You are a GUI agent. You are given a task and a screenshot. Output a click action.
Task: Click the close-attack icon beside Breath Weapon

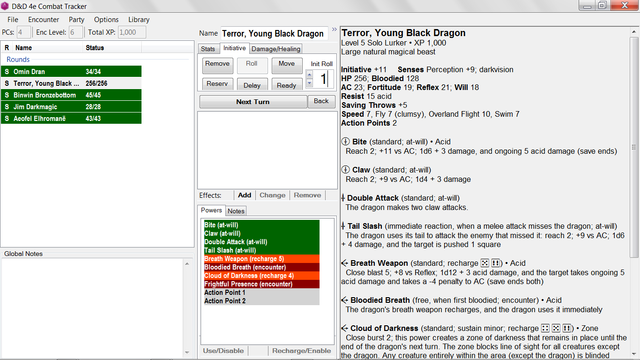tap(344, 263)
